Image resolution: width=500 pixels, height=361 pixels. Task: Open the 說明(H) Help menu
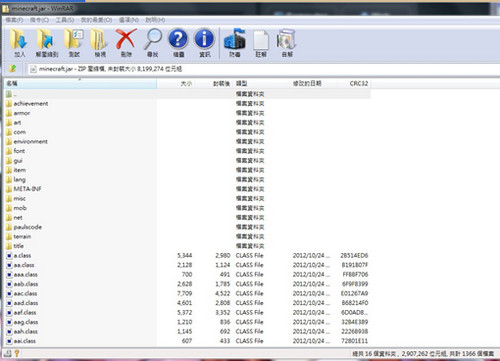pos(155,20)
